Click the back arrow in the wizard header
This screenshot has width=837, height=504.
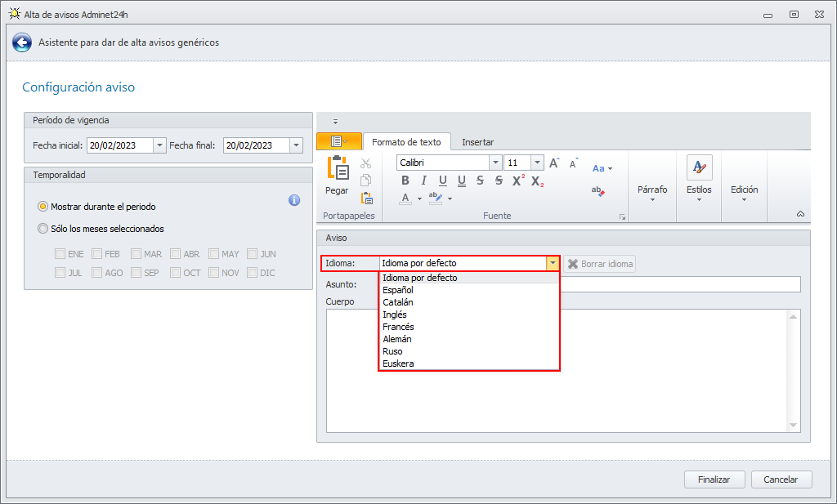coord(22,42)
